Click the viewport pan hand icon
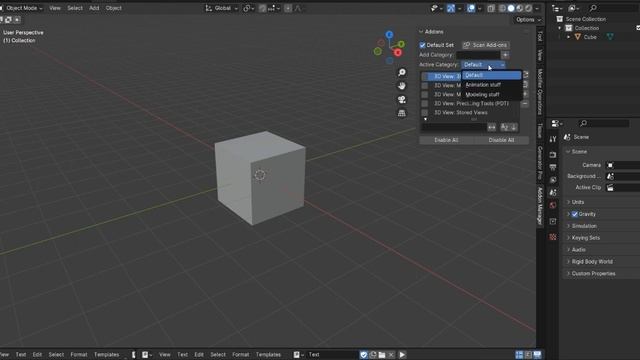The image size is (640, 360). point(402,86)
